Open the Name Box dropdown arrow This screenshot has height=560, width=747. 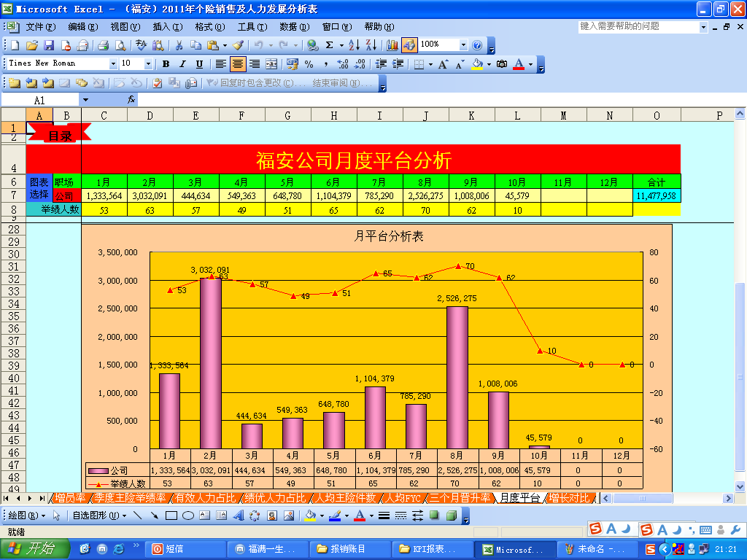tap(86, 100)
